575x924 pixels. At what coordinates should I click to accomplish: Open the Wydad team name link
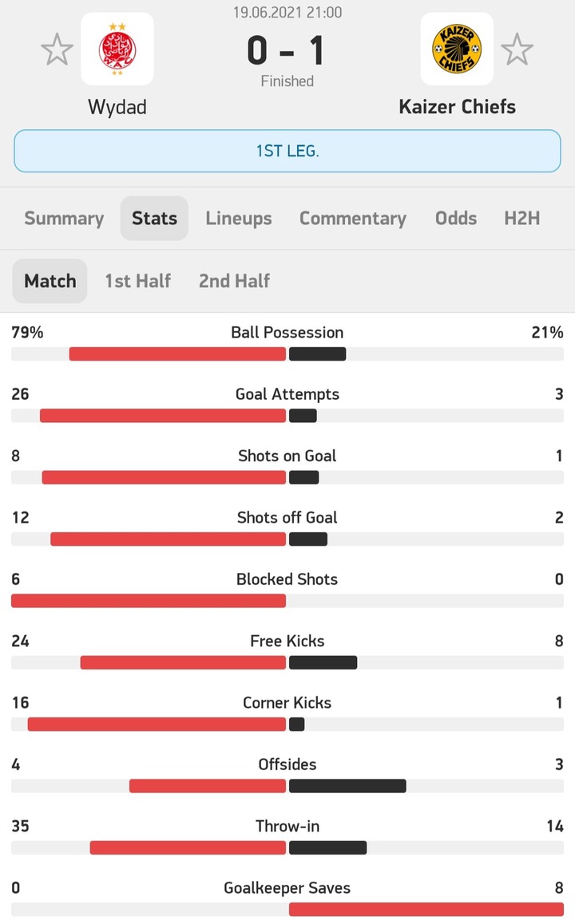coord(117,107)
